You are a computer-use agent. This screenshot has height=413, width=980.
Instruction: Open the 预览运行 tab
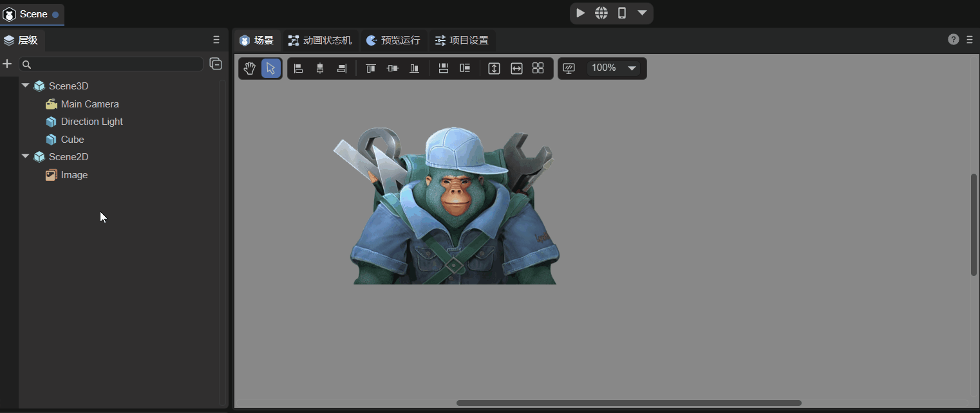(x=393, y=41)
